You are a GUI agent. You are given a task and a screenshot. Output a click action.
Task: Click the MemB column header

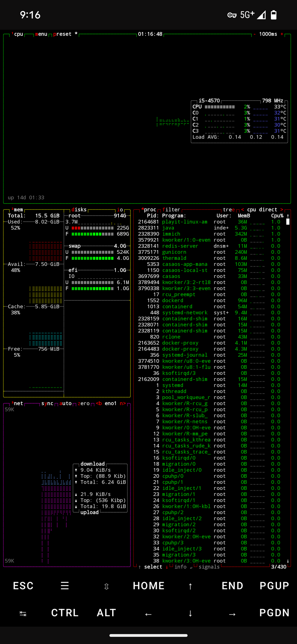[x=244, y=216]
